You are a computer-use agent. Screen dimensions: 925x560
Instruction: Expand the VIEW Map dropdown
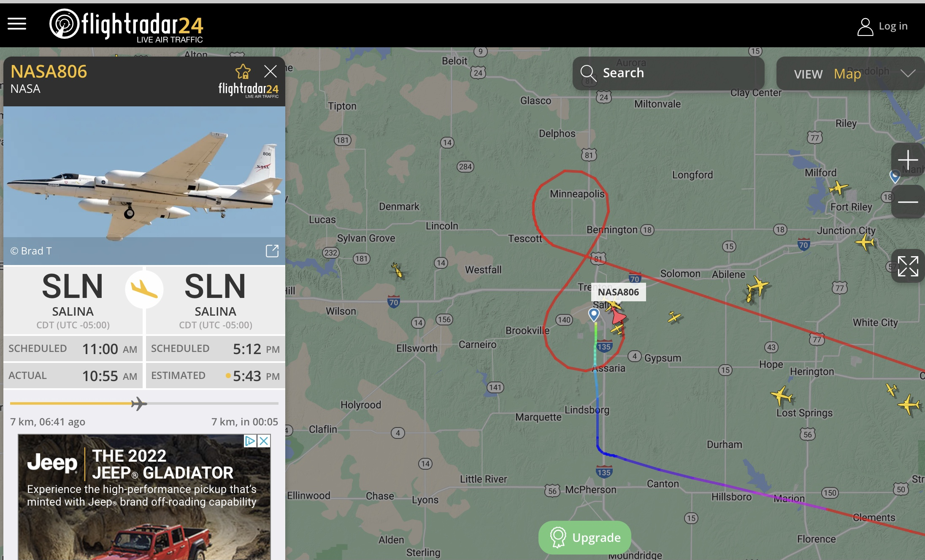coord(851,73)
